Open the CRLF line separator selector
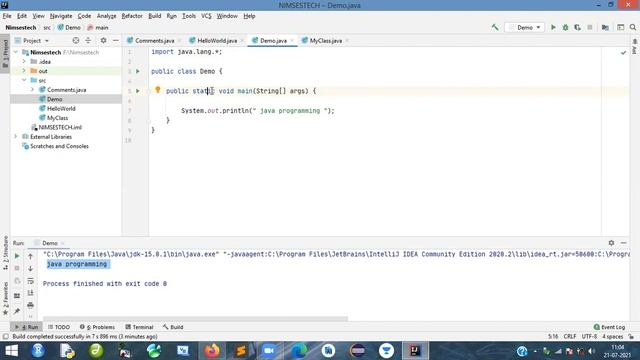640x360 pixels. click(x=570, y=337)
